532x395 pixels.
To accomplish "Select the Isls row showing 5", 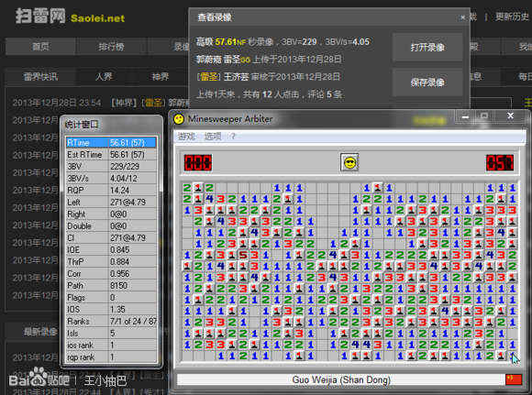I will 111,334.
